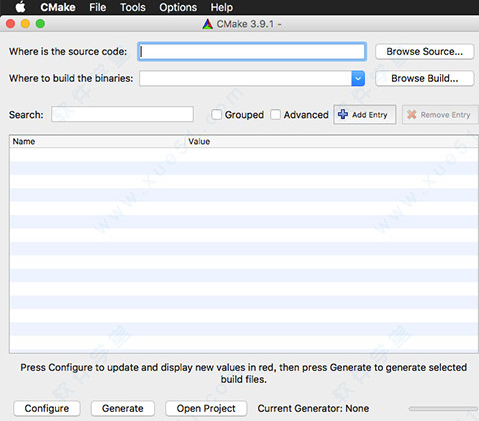Screen dimensions: 479x421
Task: Click the CMake logo in title bar
Action: coord(207,24)
